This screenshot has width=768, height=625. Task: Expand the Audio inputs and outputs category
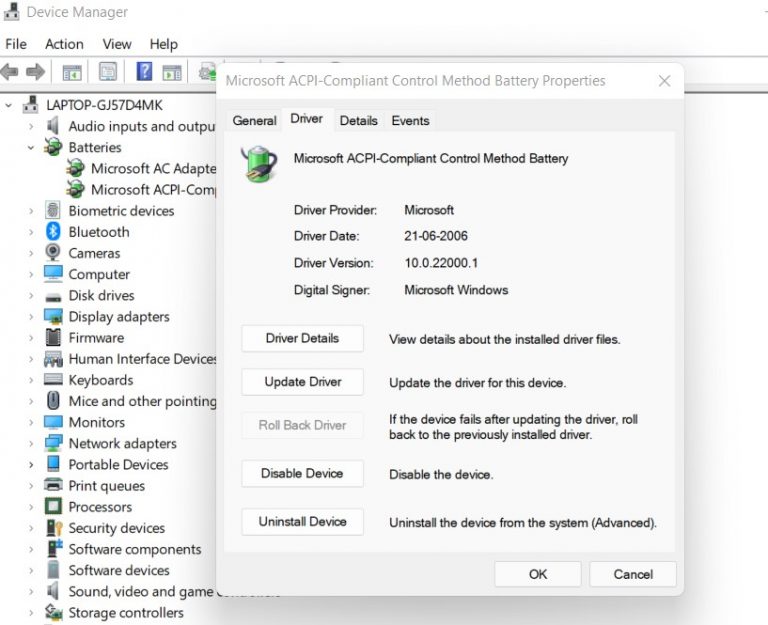(x=31, y=126)
